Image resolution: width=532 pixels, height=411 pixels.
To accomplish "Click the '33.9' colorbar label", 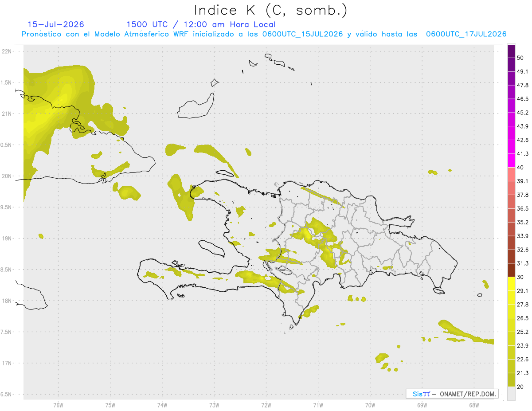I will 523,236.
